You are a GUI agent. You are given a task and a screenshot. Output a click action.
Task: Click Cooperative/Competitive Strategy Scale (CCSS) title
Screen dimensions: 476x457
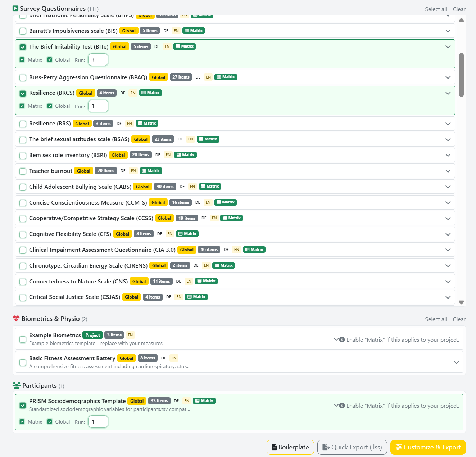pyautogui.click(x=91, y=218)
